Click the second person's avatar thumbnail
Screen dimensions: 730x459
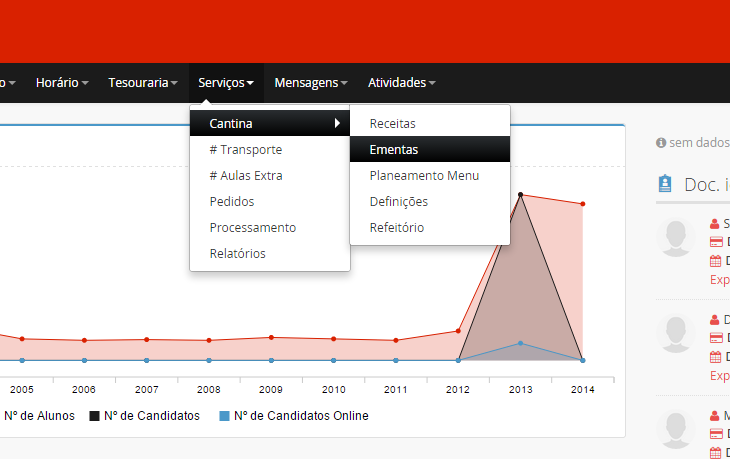tap(677, 334)
